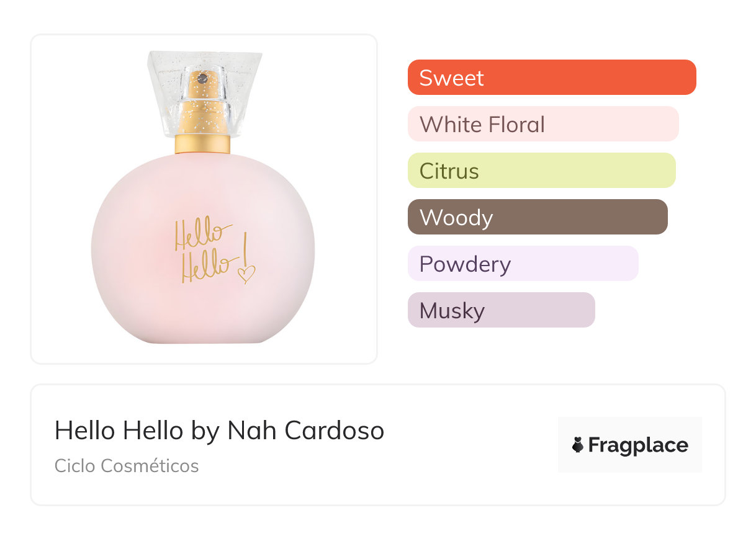This screenshot has height=536, width=756.
Task: Click the gold collar ring on bottle neck
Action: tap(202, 143)
